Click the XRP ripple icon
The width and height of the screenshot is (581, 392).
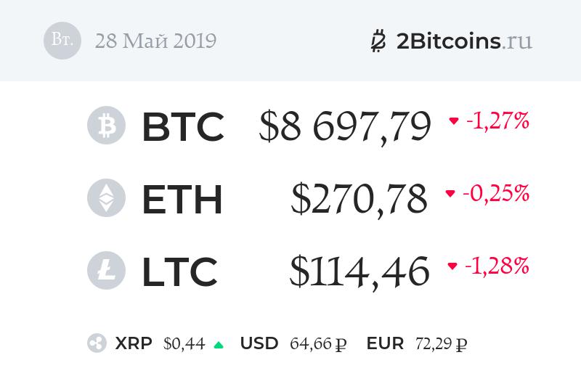click(97, 343)
